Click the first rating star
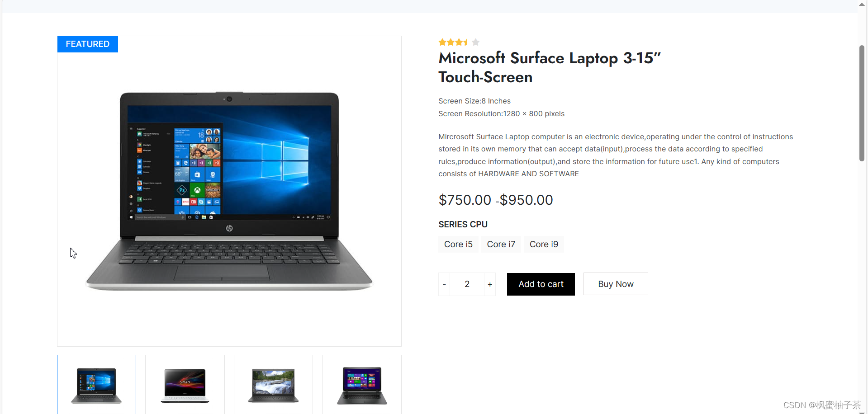Viewport: 868px width, 414px height. (x=442, y=42)
